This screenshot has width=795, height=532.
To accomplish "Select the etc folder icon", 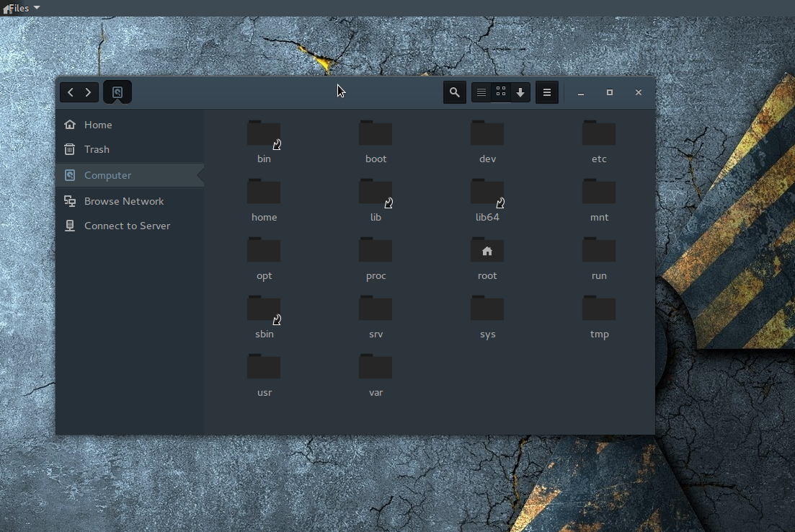I will [x=599, y=133].
